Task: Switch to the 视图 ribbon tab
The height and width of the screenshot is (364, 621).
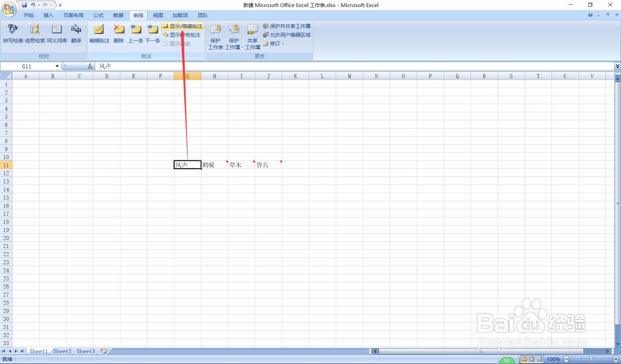Action: (x=158, y=15)
